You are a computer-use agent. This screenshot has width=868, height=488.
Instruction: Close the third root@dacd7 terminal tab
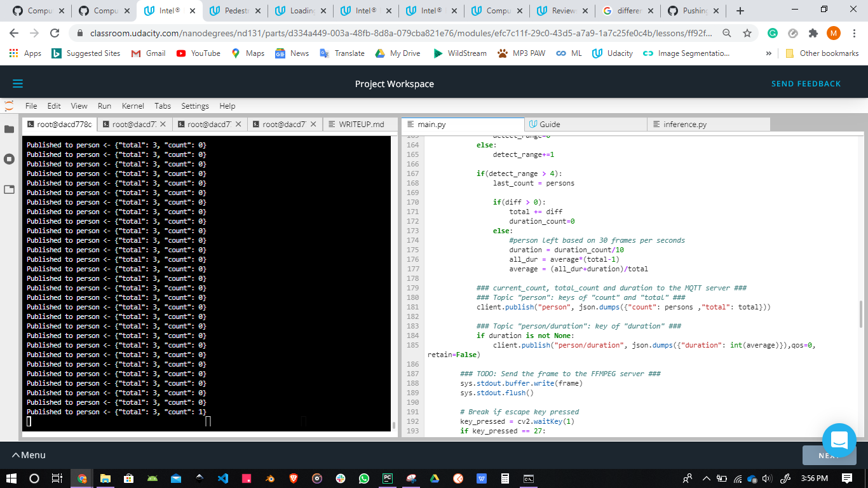(x=238, y=125)
